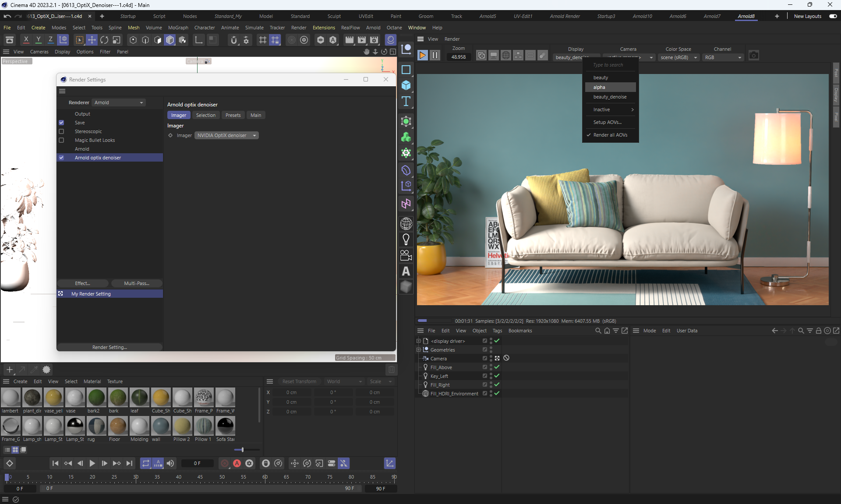Play the animation forward
The image size is (841, 504).
click(92, 463)
